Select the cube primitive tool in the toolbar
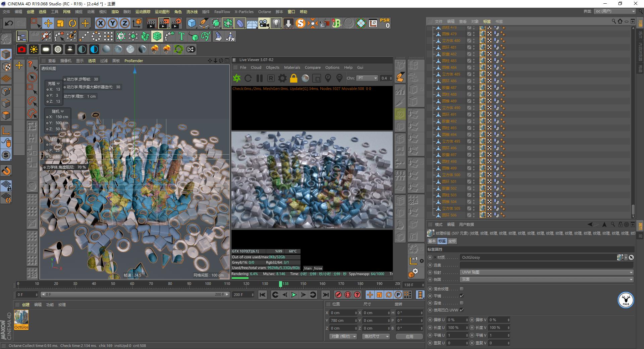 pos(192,23)
